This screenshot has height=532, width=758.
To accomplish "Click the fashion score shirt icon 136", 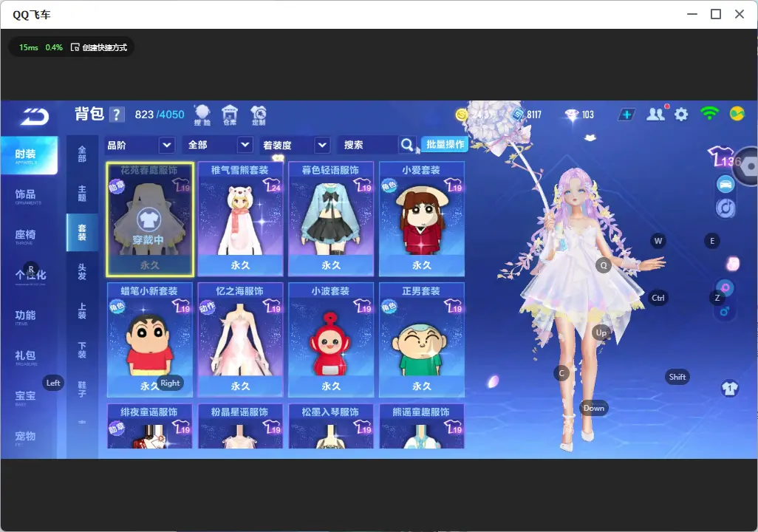I will click(724, 157).
